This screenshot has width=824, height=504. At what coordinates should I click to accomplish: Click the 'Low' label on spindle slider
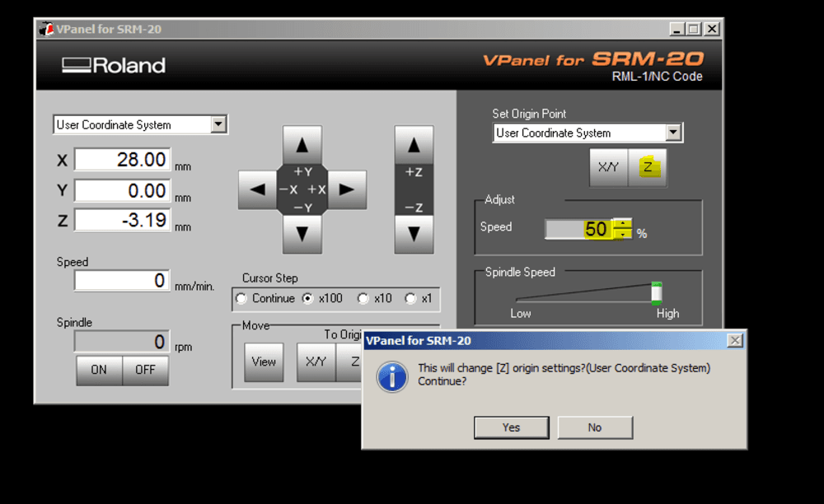point(520,314)
